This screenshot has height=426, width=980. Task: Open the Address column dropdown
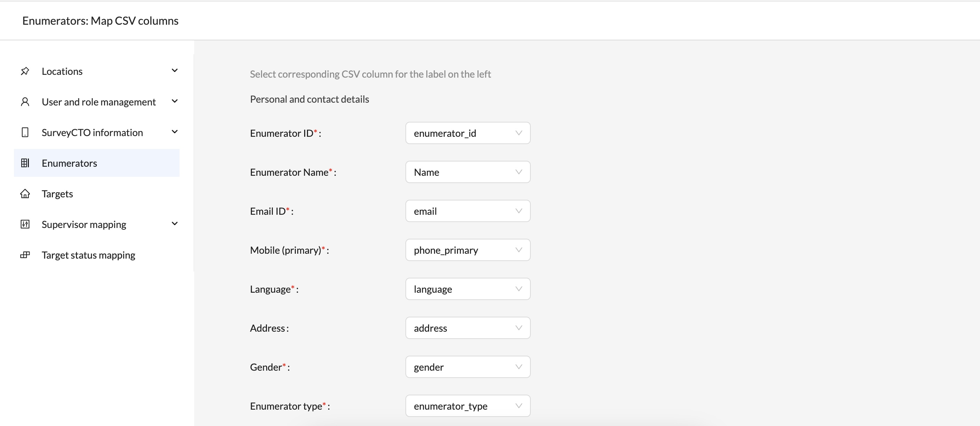coord(468,328)
